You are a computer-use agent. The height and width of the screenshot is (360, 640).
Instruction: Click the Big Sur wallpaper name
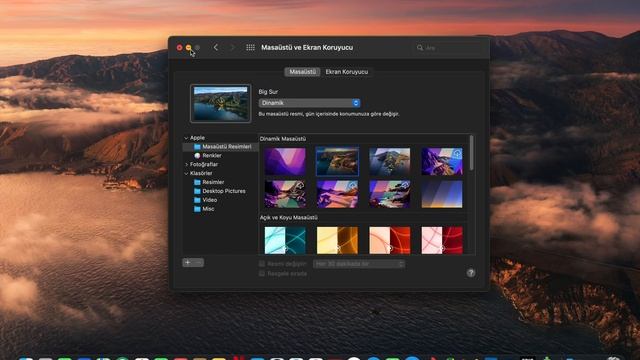[x=268, y=92]
